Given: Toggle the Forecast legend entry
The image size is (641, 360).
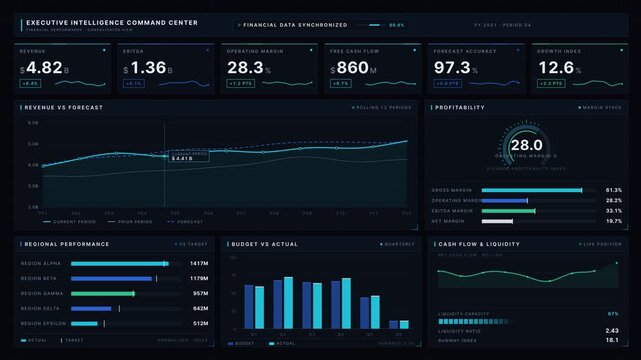Looking at the screenshot, I should [185, 222].
